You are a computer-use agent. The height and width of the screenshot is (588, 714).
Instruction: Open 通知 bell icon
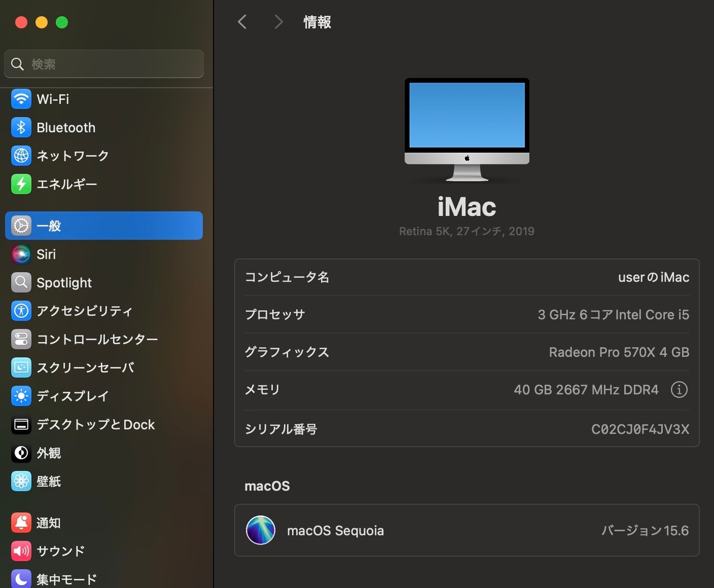pos(21,523)
